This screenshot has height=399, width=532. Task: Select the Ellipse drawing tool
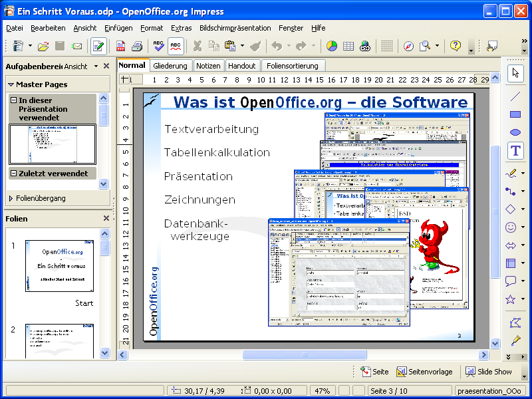pos(515,132)
